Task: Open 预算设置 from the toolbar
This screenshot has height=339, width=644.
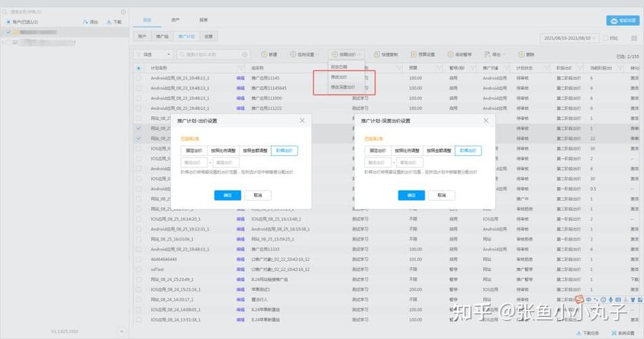Action: point(423,54)
